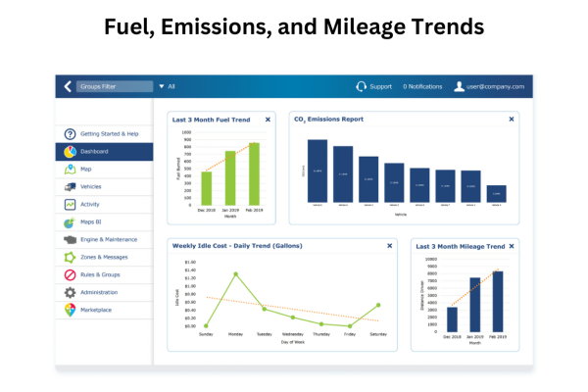Open the user@company.com account menu

(489, 86)
